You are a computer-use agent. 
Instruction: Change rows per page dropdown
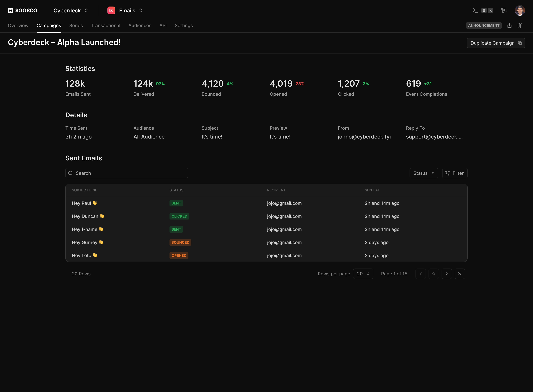click(363, 274)
